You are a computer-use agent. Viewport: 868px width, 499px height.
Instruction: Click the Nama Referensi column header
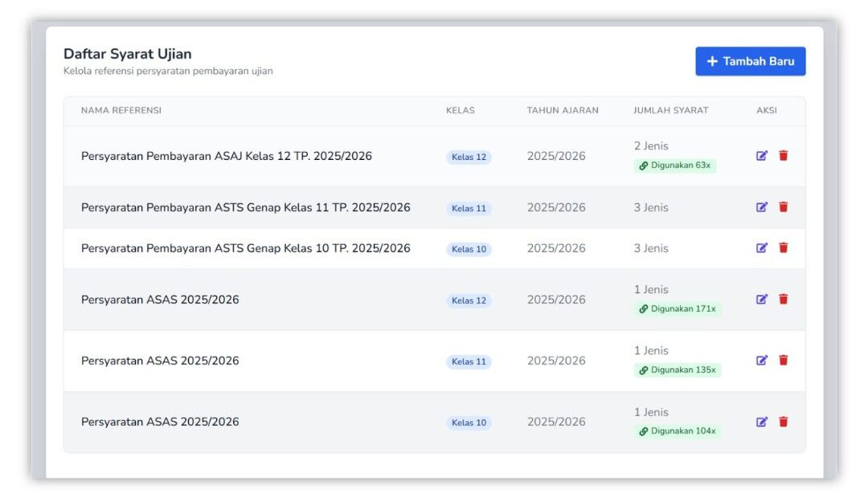pos(121,111)
